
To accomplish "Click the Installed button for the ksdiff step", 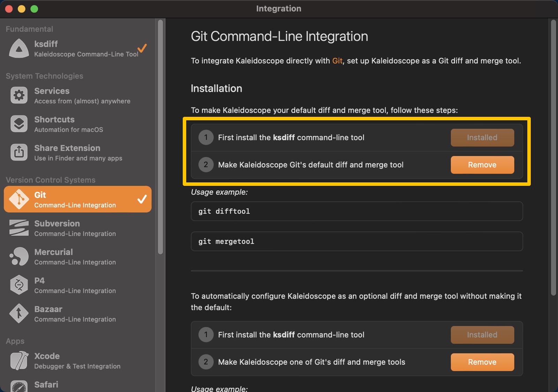I will click(482, 137).
